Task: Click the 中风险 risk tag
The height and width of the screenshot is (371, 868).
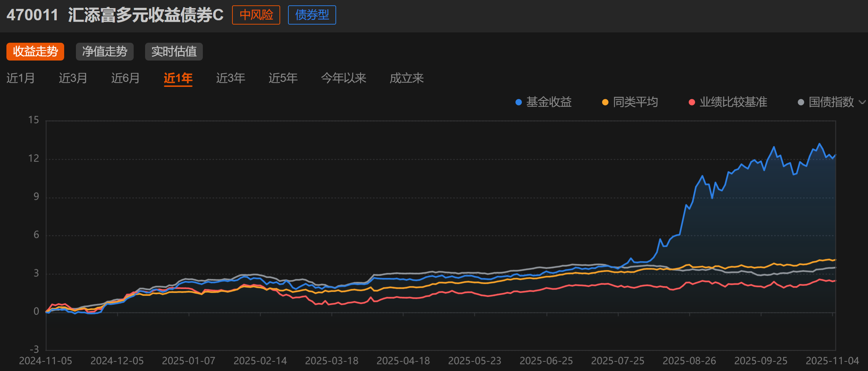Action: (256, 15)
